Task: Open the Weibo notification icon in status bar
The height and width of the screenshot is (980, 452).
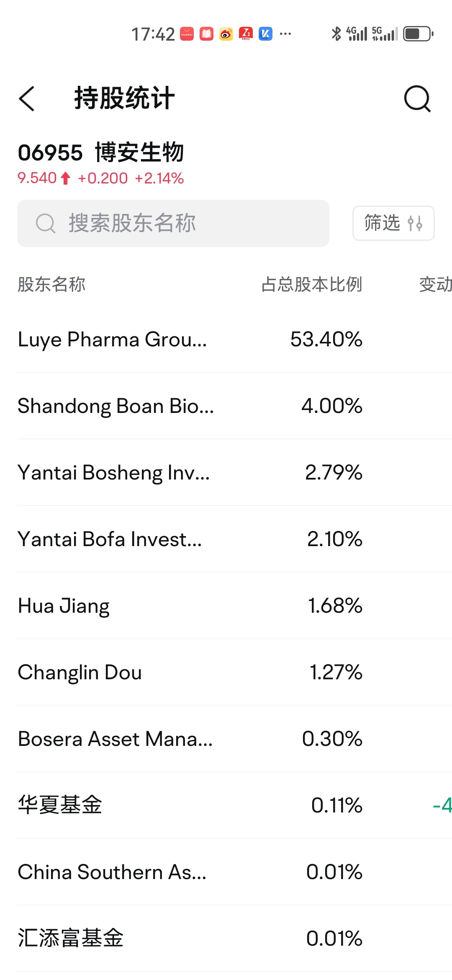Action: click(x=226, y=34)
